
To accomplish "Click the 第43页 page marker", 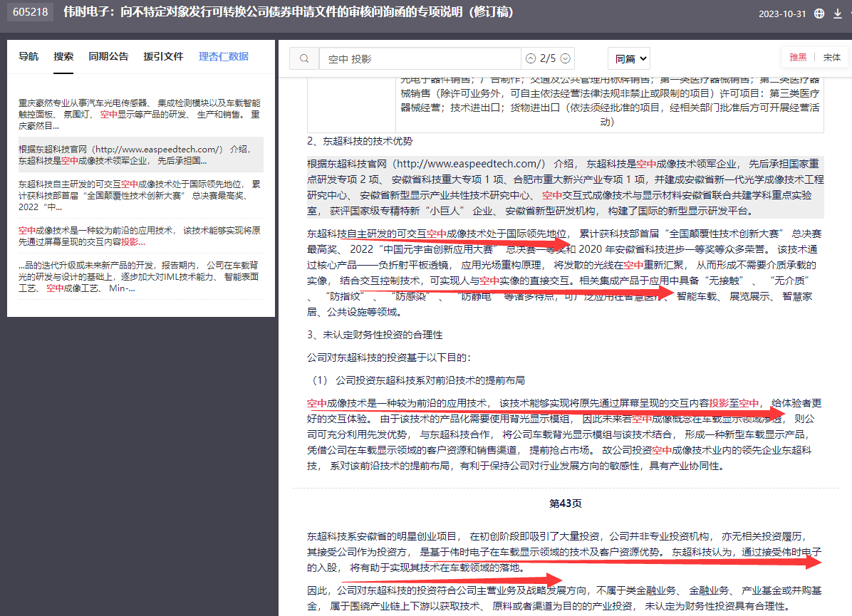I will pyautogui.click(x=565, y=503).
